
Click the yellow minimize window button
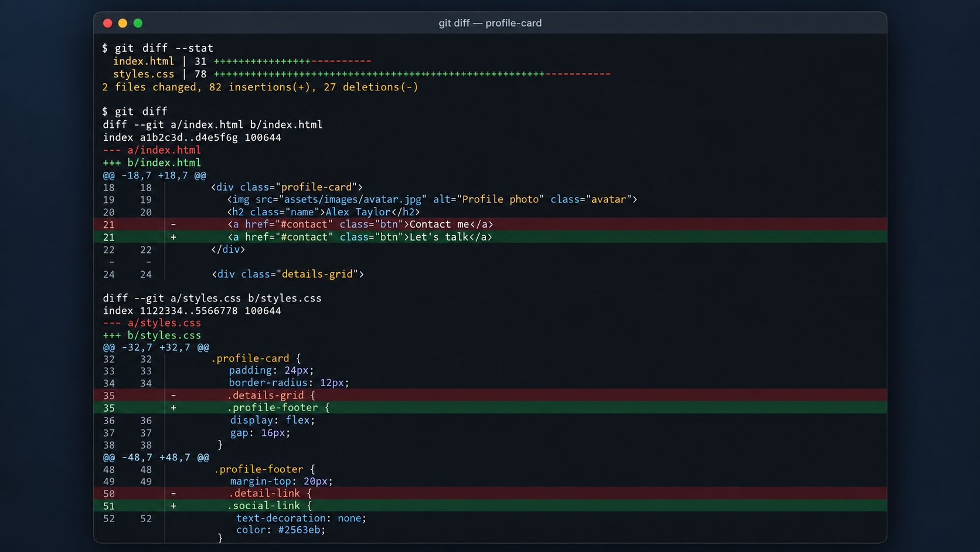tap(122, 23)
